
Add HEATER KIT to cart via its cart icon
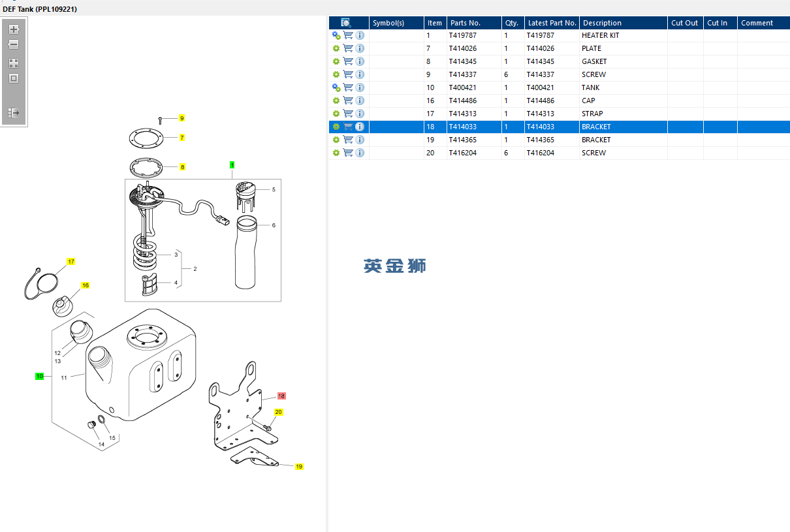pyautogui.click(x=348, y=35)
